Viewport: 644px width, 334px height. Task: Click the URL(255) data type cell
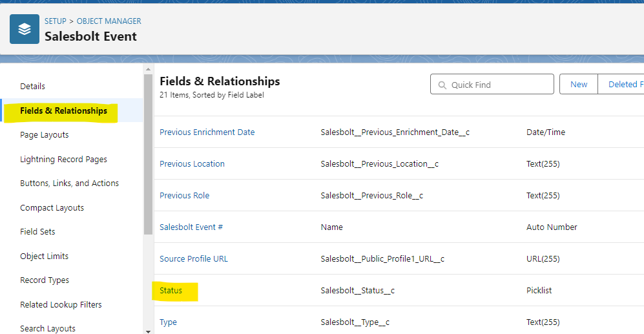pyautogui.click(x=543, y=259)
